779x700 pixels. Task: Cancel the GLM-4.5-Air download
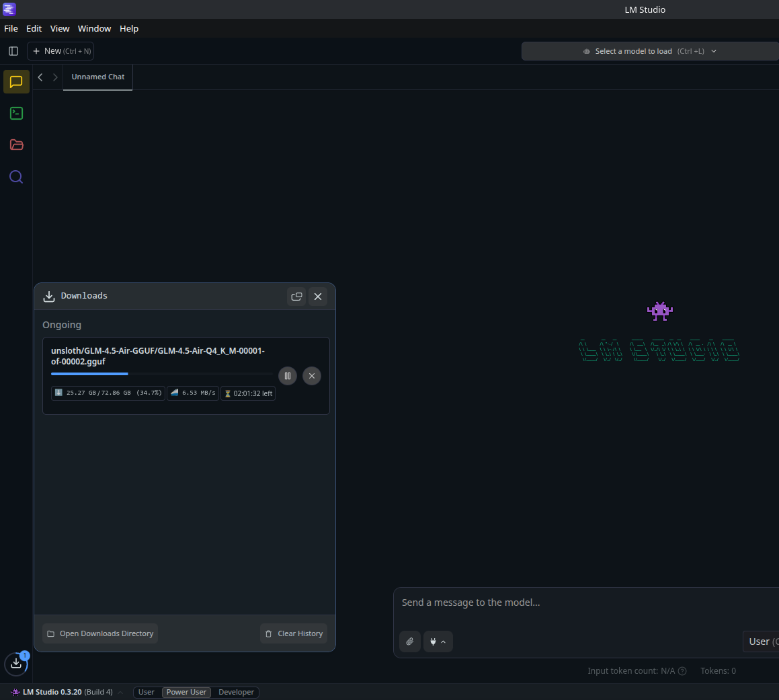(312, 376)
